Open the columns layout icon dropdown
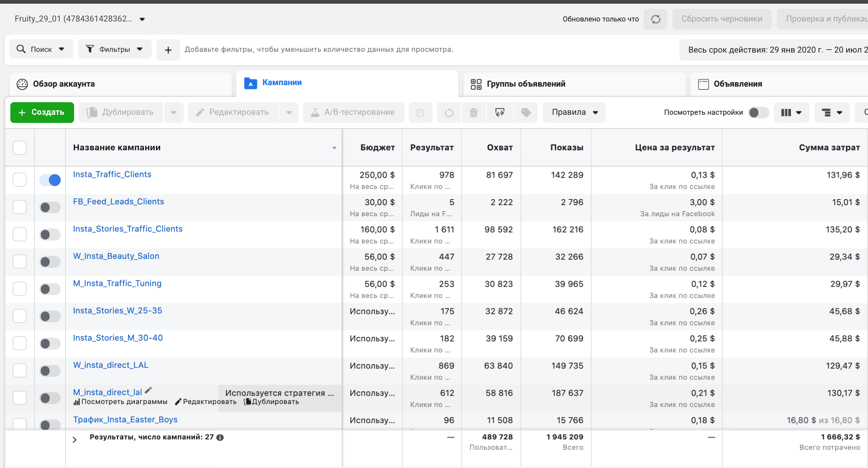This screenshot has width=868, height=468. (x=791, y=113)
